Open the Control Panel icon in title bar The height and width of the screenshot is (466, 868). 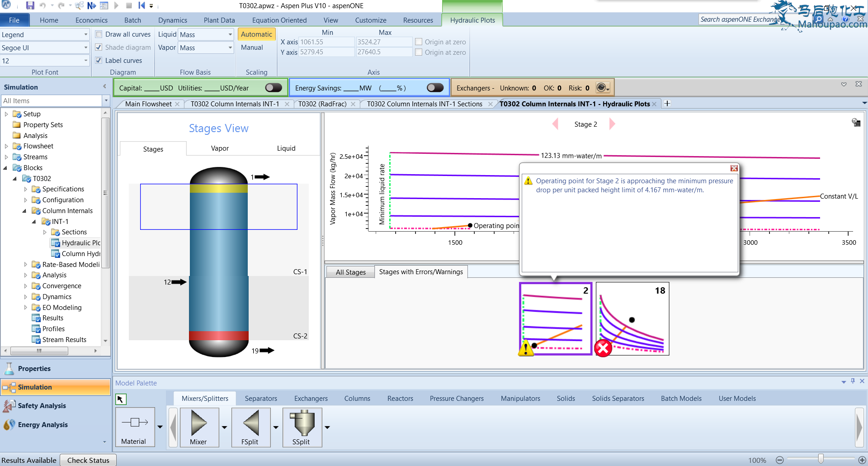(x=104, y=5)
